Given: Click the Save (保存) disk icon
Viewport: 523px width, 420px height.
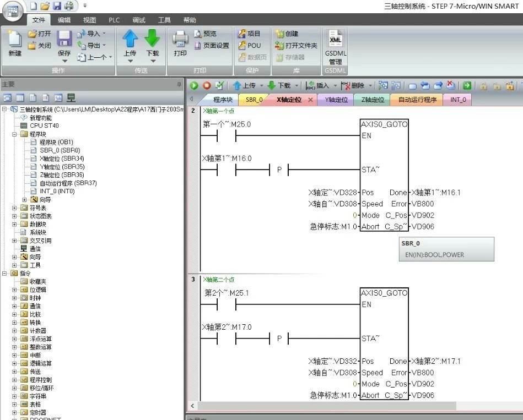Looking at the screenshot, I should 64,39.
